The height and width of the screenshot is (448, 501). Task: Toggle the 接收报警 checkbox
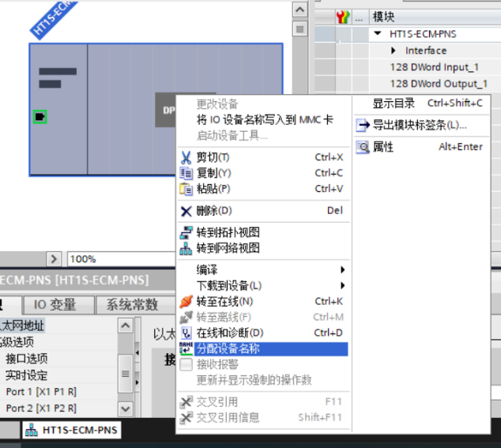pyautogui.click(x=186, y=364)
